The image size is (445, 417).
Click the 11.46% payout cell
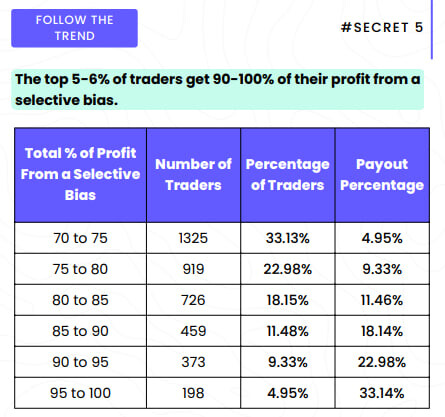pos(382,300)
